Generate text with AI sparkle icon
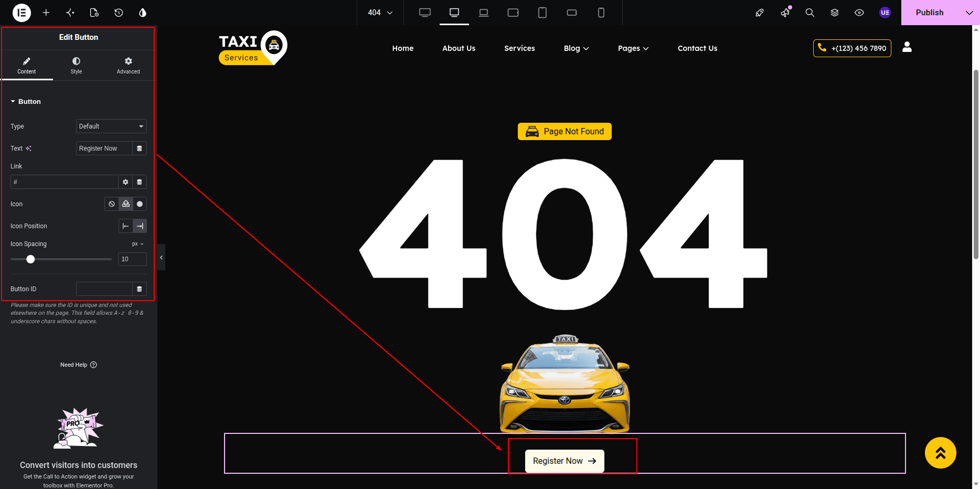This screenshot has height=489, width=980. point(28,148)
